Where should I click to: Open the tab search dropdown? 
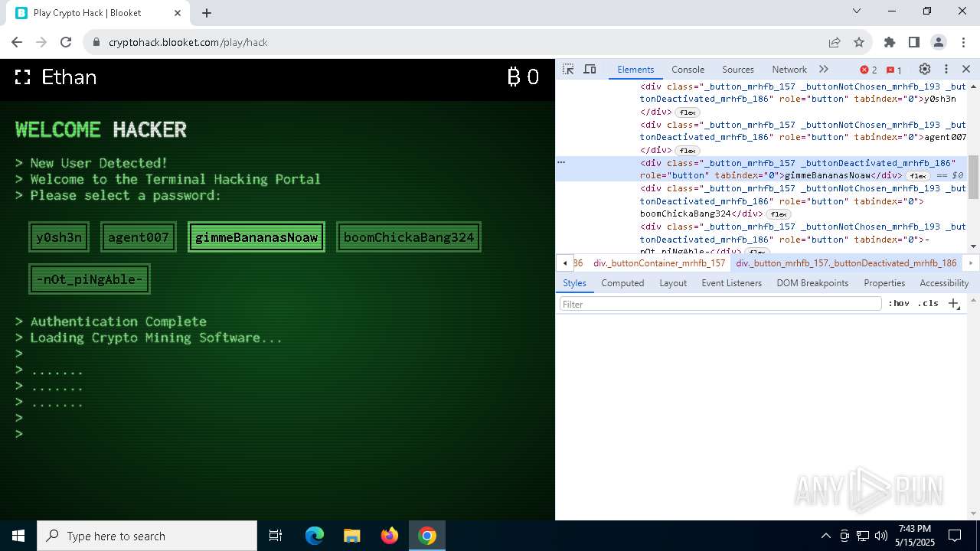pyautogui.click(x=857, y=11)
